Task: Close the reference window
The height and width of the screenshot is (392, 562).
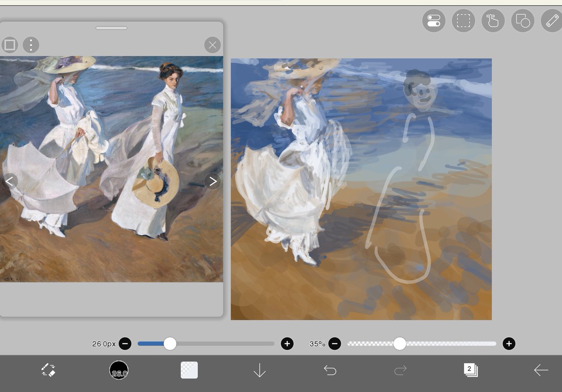Action: click(x=213, y=45)
